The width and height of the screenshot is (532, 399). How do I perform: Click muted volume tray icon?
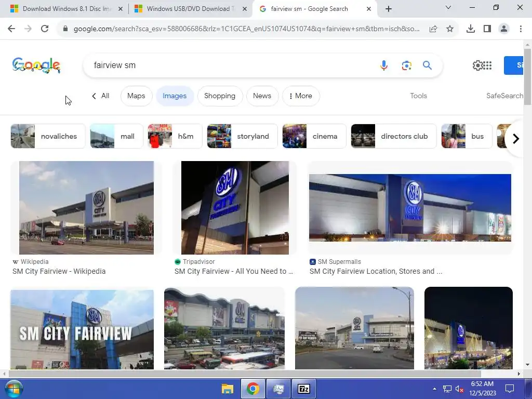[x=459, y=389]
